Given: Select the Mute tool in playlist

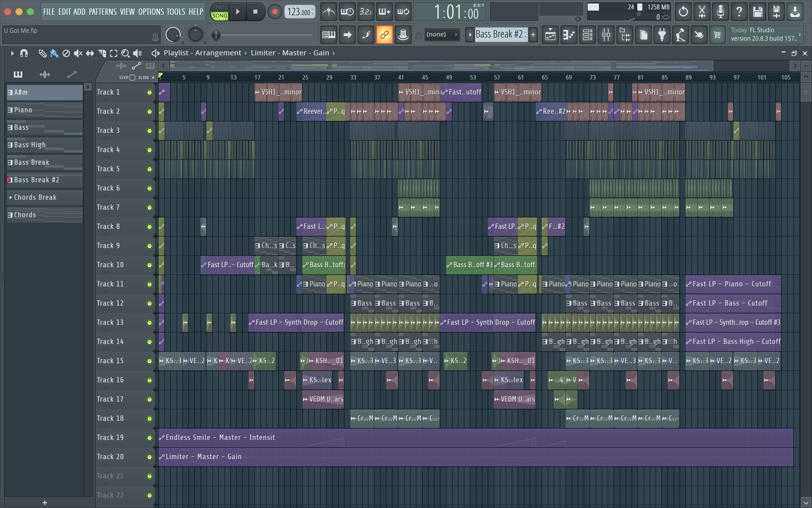Looking at the screenshot, I should (x=78, y=53).
